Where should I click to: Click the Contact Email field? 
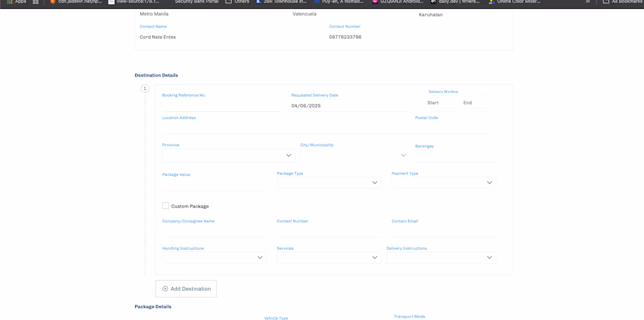pos(444,232)
